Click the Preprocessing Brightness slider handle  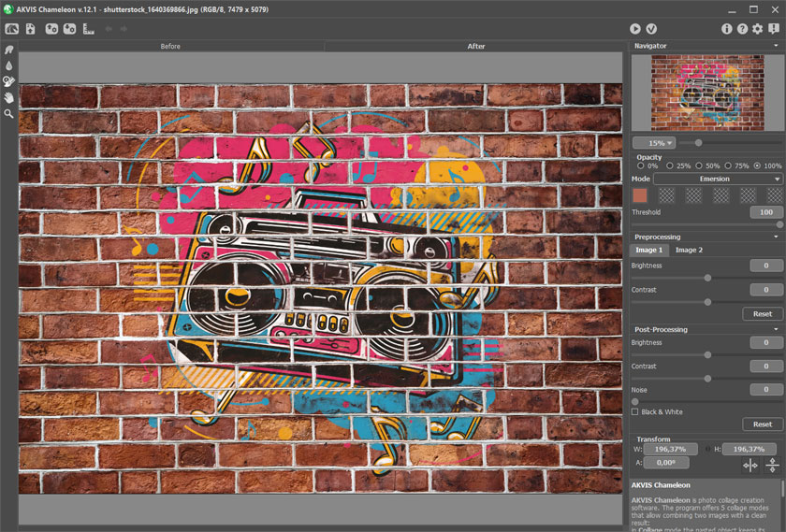click(x=707, y=278)
